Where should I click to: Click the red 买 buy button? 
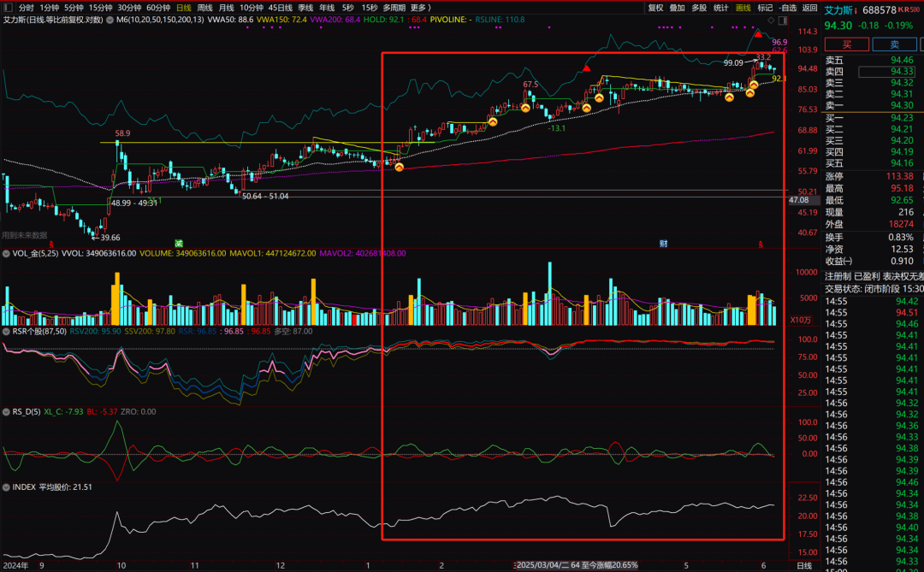pyautogui.click(x=847, y=44)
